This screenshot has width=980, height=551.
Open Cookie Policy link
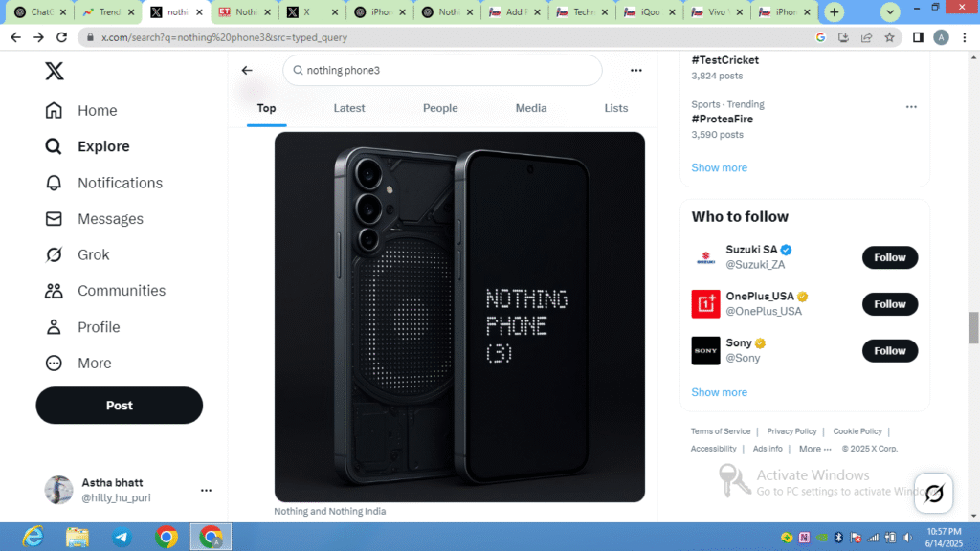click(x=857, y=431)
